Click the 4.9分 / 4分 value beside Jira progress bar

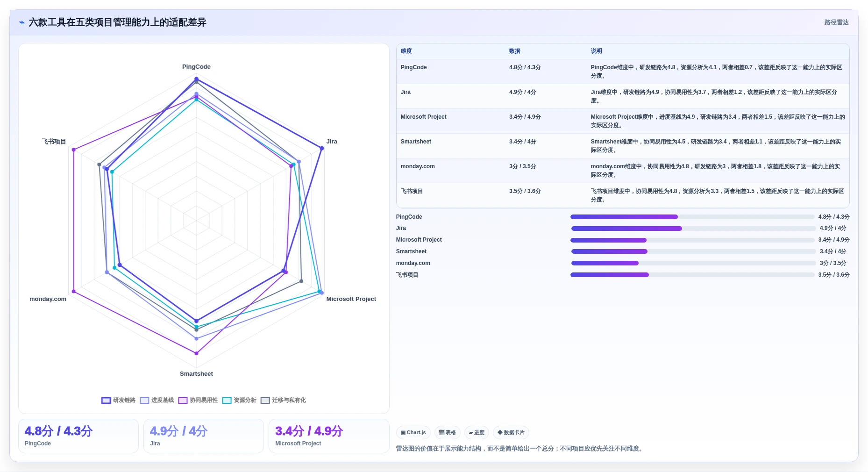[833, 229]
